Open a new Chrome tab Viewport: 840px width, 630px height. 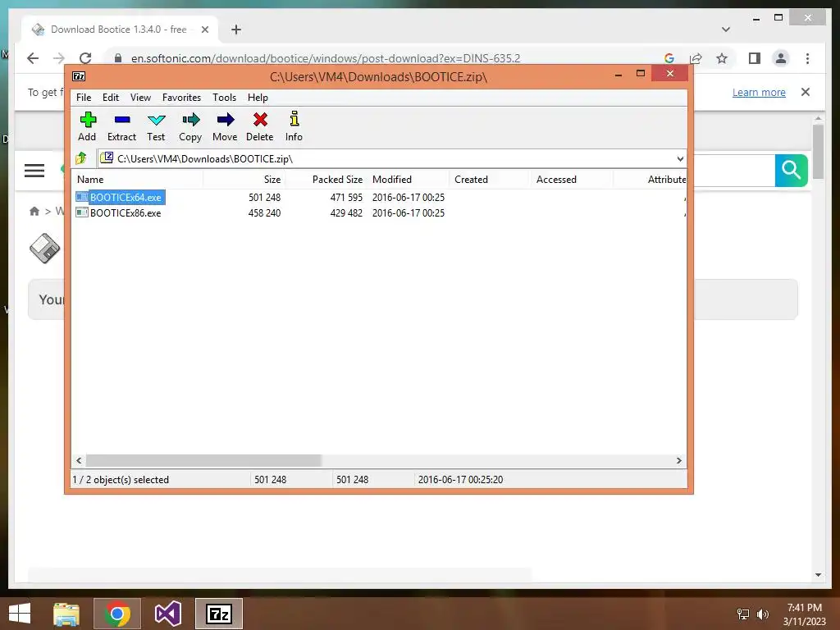click(x=236, y=30)
